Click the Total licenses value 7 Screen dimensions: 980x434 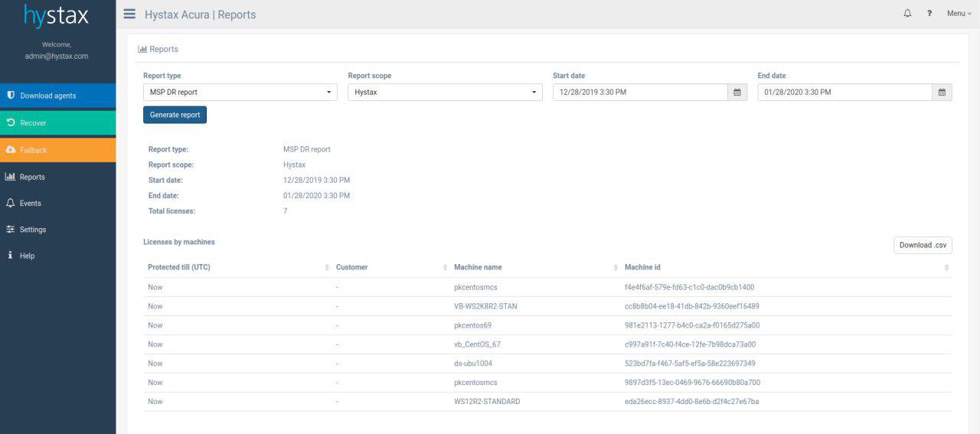[286, 210]
